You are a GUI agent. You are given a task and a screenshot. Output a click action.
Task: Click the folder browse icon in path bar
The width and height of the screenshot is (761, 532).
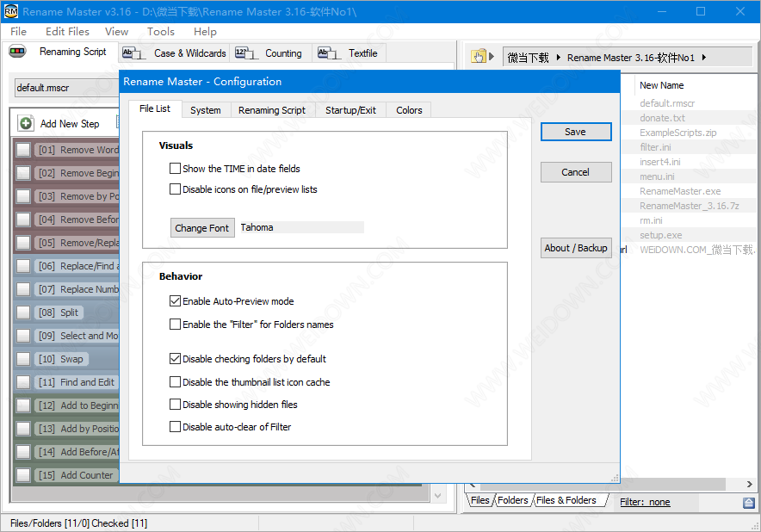coord(479,57)
